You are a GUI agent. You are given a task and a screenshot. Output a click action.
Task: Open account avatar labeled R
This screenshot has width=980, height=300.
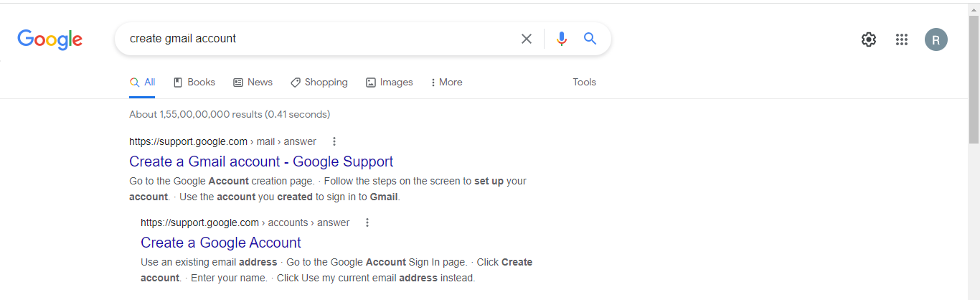pos(936,39)
